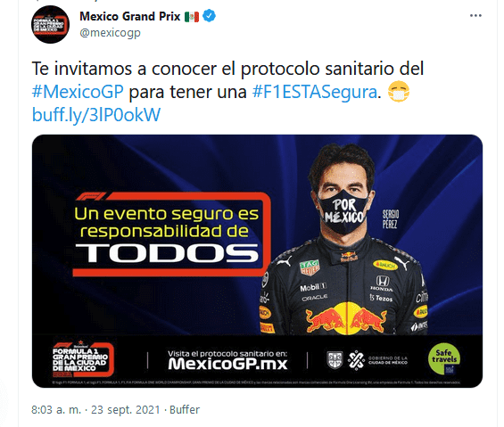The image size is (504, 427).
Task: Click the MexicoGP.mx text in image
Action: [x=227, y=364]
